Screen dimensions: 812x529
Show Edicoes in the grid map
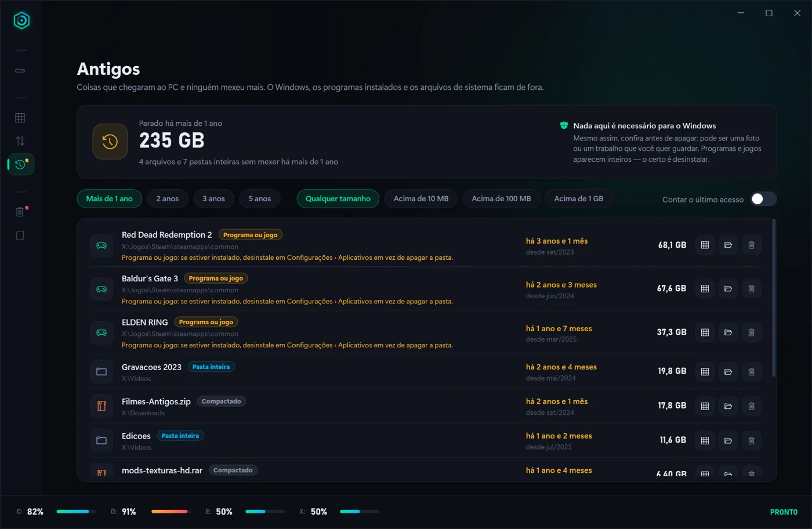[x=705, y=441]
